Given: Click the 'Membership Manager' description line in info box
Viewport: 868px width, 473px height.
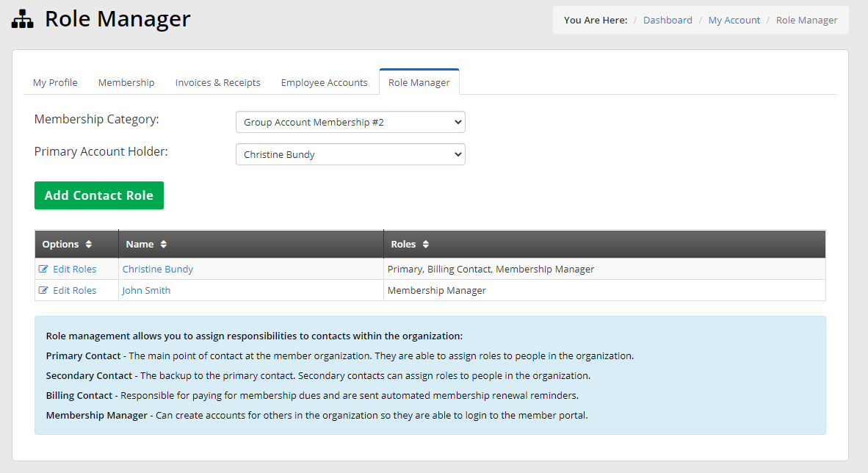Looking at the screenshot, I should pos(317,416).
